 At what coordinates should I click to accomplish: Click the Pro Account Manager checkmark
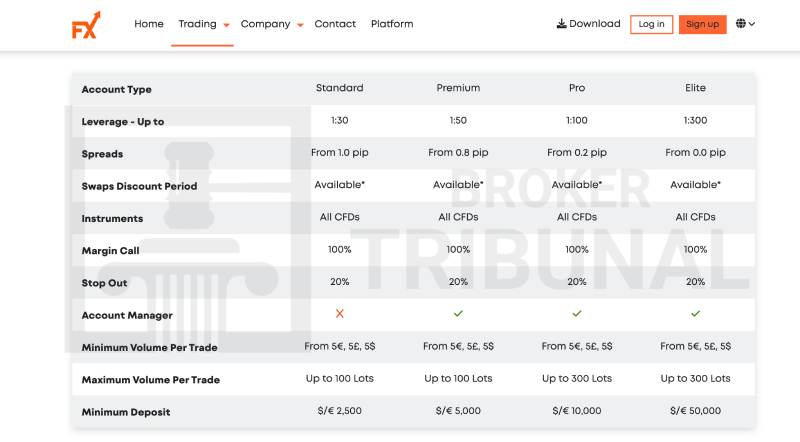pos(577,314)
